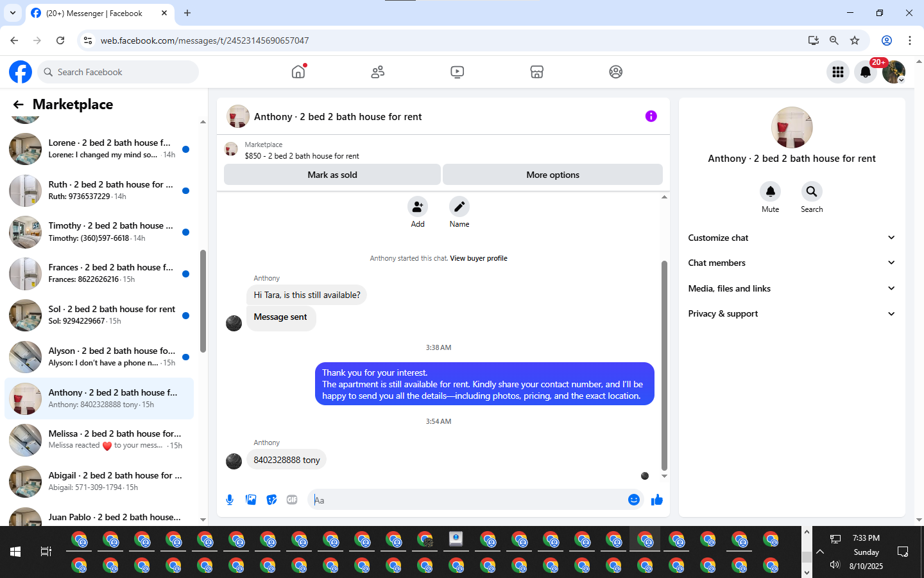Open Melissa's conversation
The width and height of the screenshot is (924, 578).
(x=99, y=440)
